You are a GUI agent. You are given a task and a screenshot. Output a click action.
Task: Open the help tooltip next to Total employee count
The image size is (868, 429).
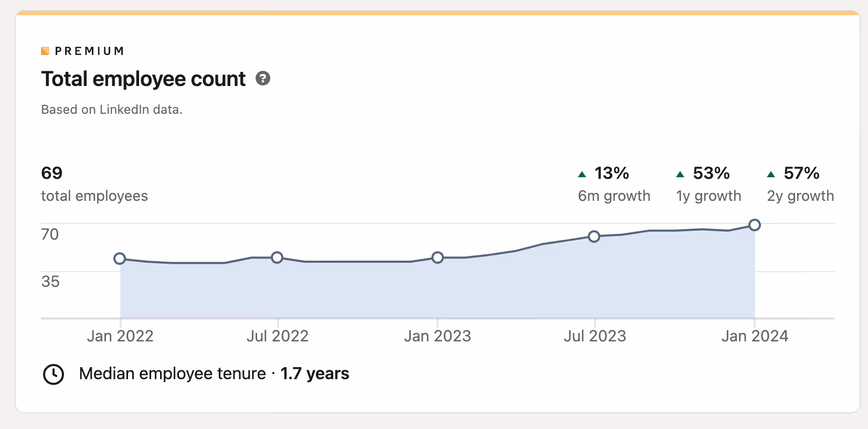pos(263,79)
